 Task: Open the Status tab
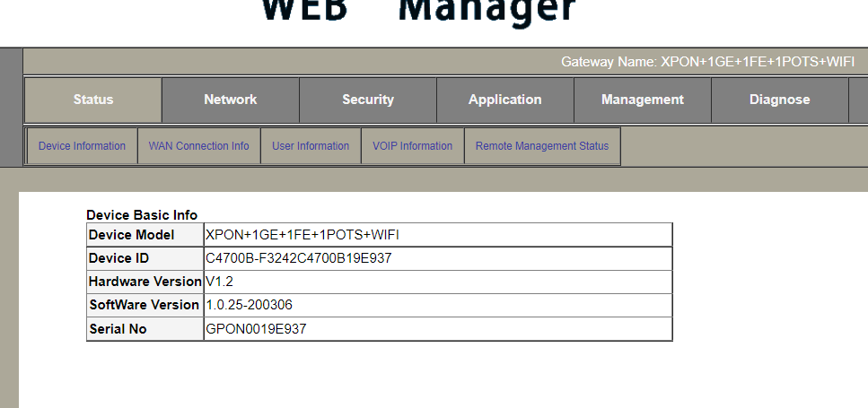[93, 100]
